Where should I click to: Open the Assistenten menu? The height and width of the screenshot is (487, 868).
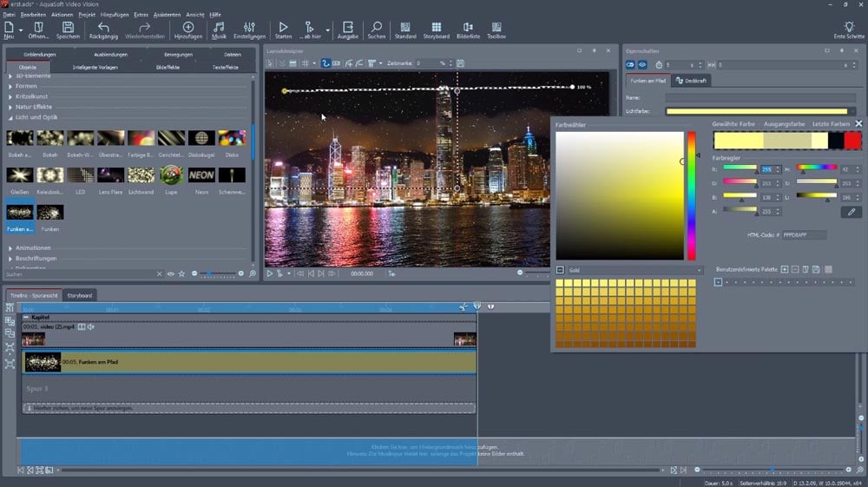[x=167, y=15]
